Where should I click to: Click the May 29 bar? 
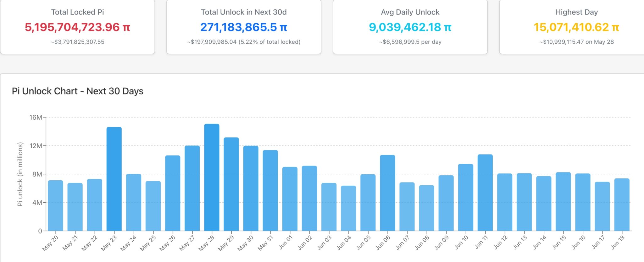(x=231, y=184)
